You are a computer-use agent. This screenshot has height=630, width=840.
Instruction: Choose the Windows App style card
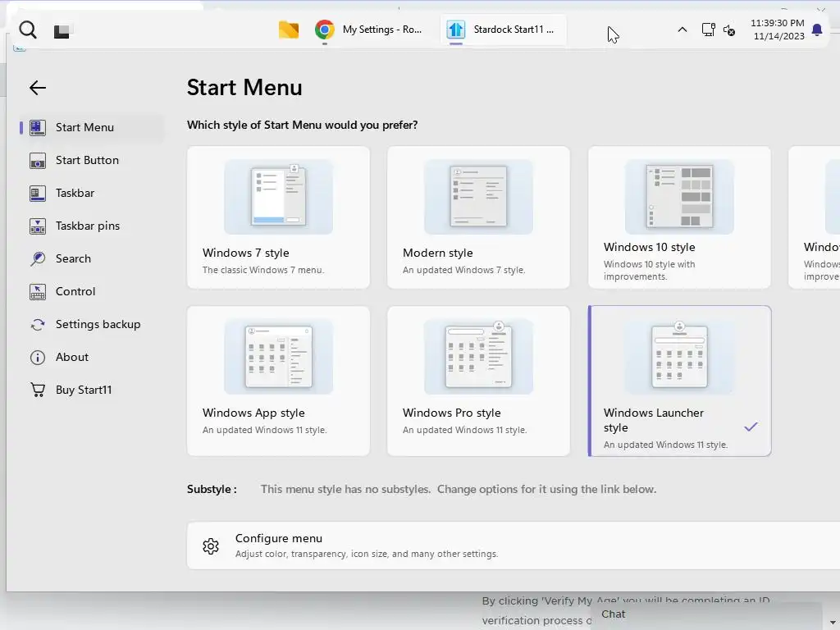point(278,381)
